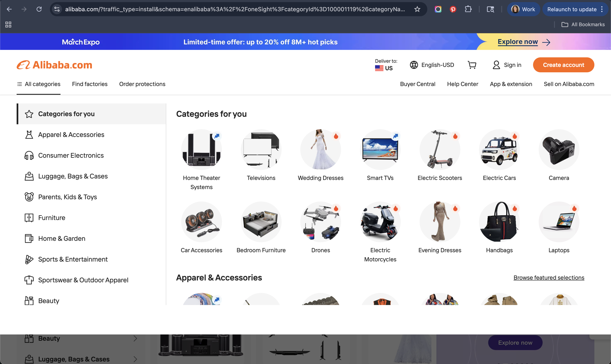Viewport: 611px width, 364px height.
Task: Click the Beauty category icon in sidebar
Action: click(x=29, y=300)
